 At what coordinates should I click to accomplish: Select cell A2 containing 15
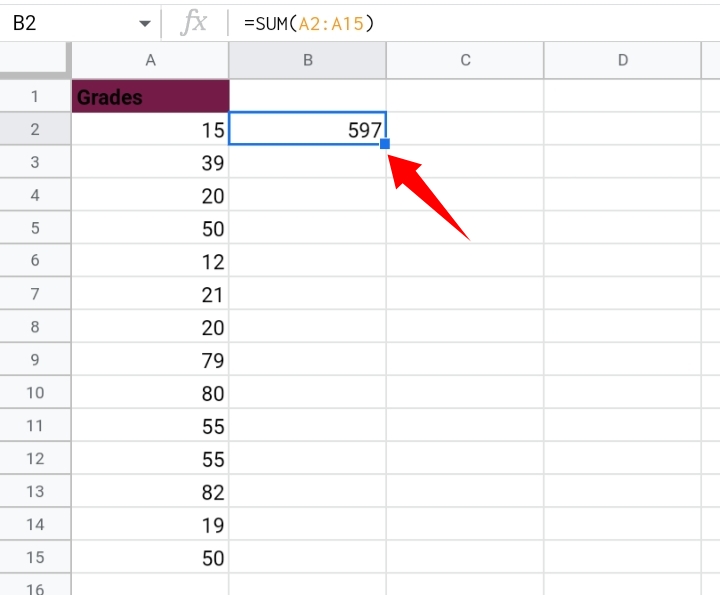click(150, 129)
